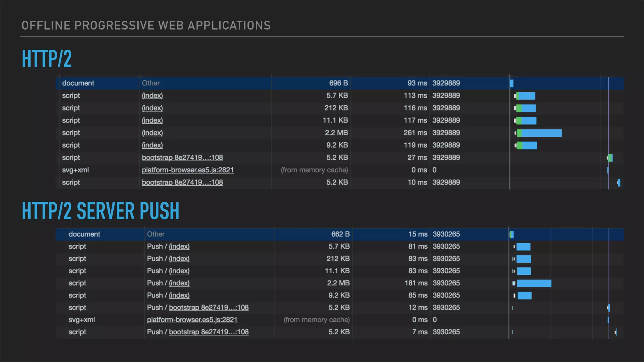The height and width of the screenshot is (362, 644).
Task: Open platform-browser.es5.js:2821 link in HTTP/2 table
Action: [x=188, y=170]
